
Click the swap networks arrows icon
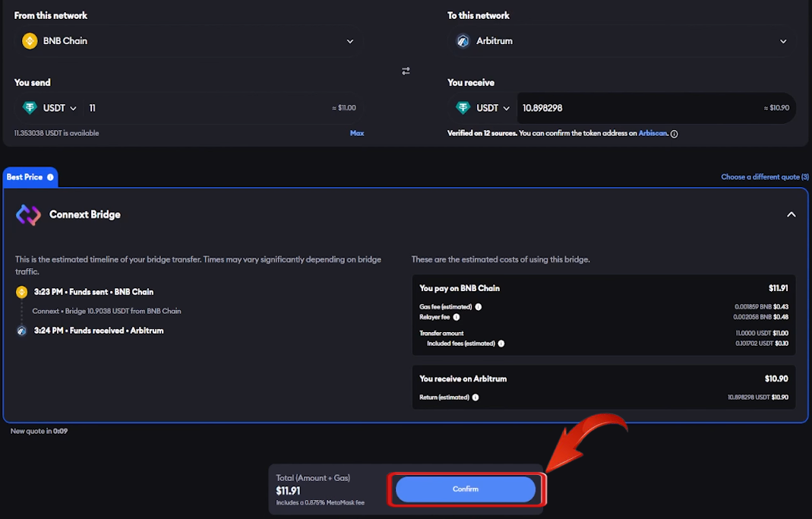[406, 70]
